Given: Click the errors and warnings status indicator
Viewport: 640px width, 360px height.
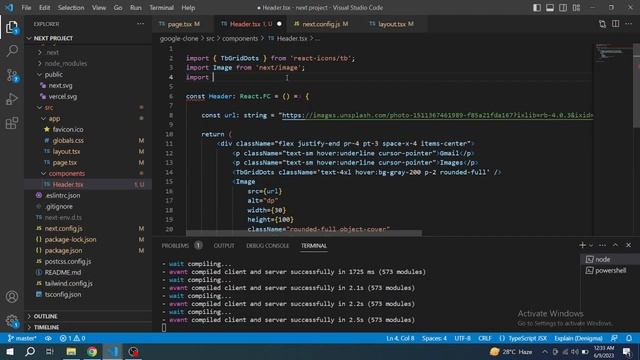Looking at the screenshot, I should 72,338.
